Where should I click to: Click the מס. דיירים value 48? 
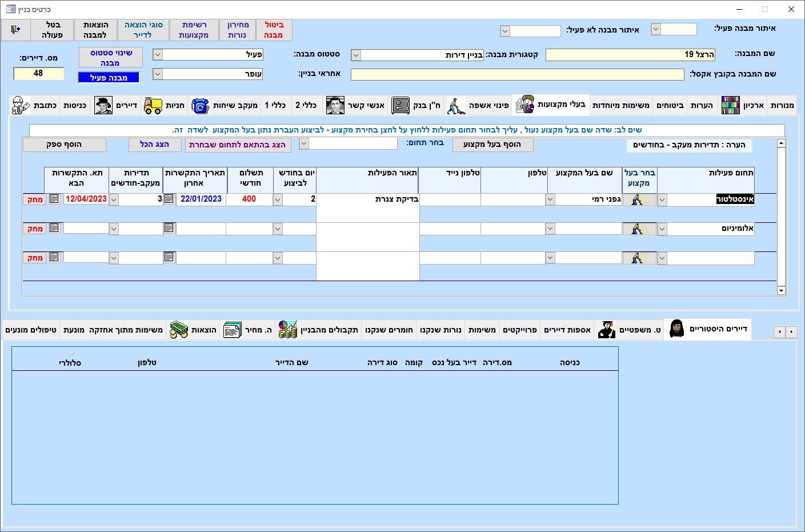pos(38,73)
